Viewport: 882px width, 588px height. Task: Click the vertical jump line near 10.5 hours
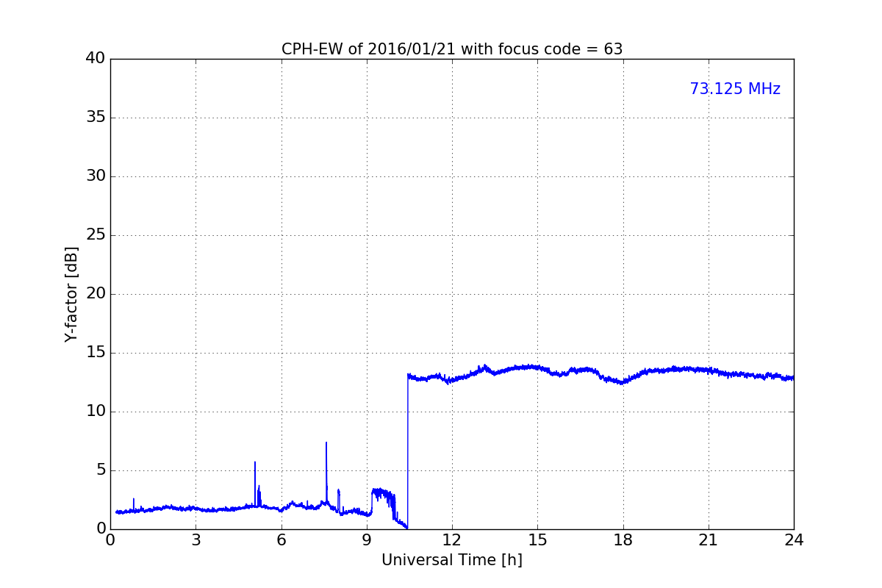[408, 451]
